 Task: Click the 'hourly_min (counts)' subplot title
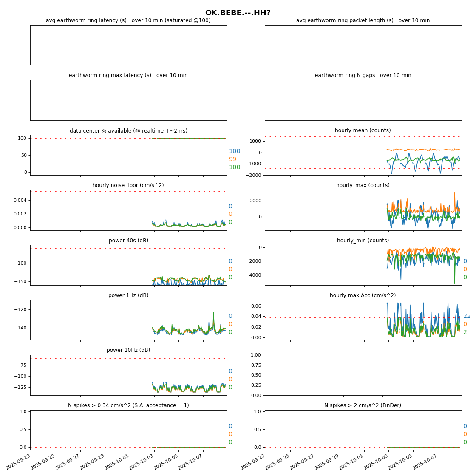tap(363, 241)
